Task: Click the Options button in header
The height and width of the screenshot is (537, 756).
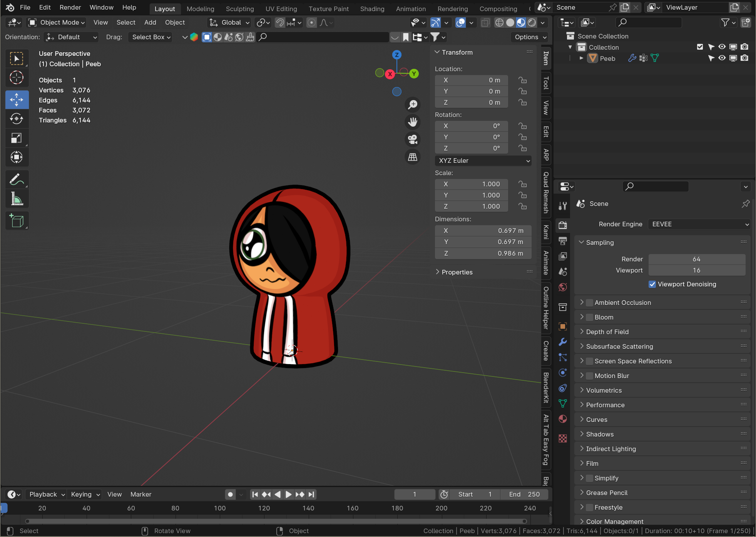Action: 530,37
